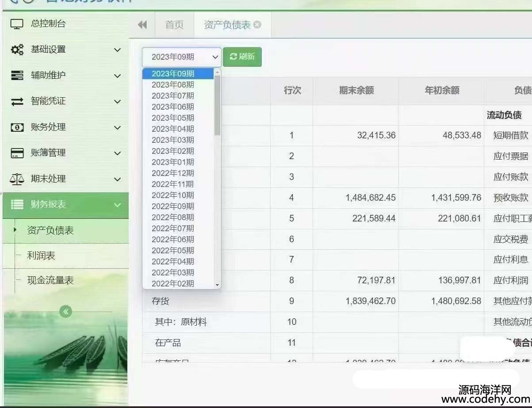The image size is (532, 408).
Task: Select 2022年08期 option
Action: pos(178,217)
